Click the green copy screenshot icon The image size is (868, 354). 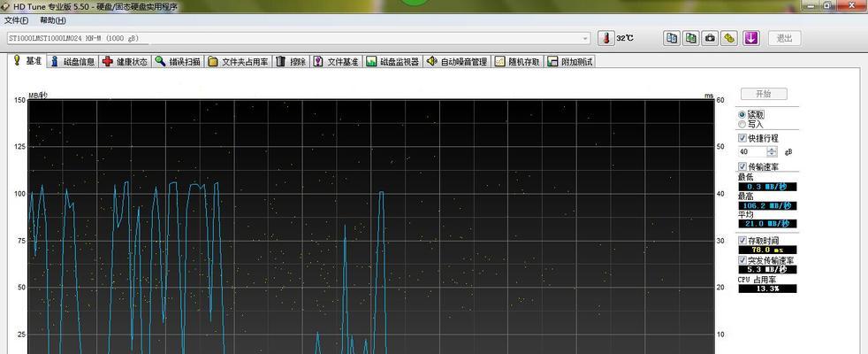coord(691,38)
